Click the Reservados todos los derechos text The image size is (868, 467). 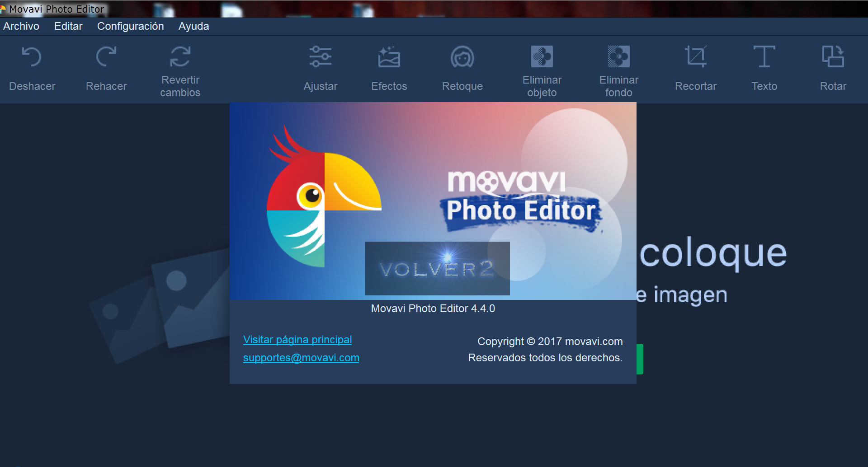tap(545, 358)
